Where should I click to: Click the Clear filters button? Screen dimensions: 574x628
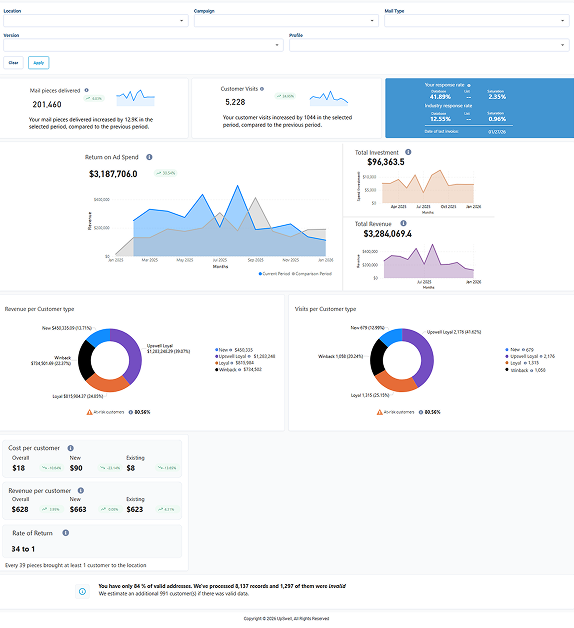click(14, 63)
